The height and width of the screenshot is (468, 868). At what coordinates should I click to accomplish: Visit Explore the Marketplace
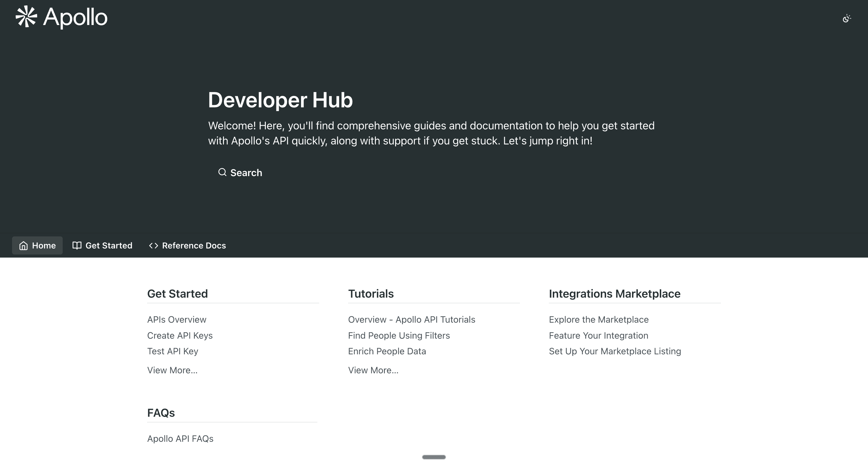(599, 320)
